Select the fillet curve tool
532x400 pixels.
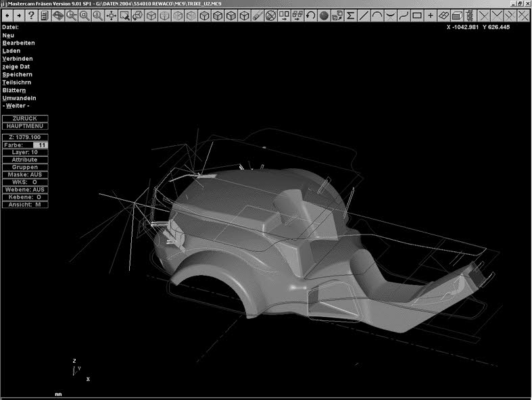point(390,15)
